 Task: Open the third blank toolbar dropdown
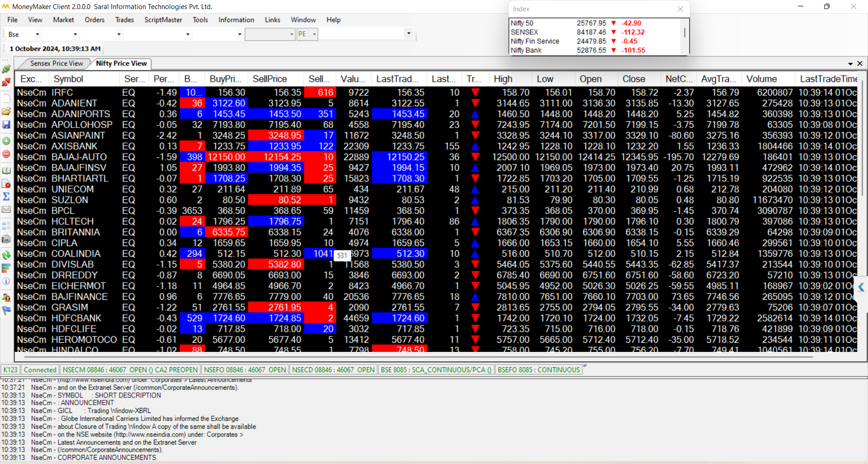(119, 34)
